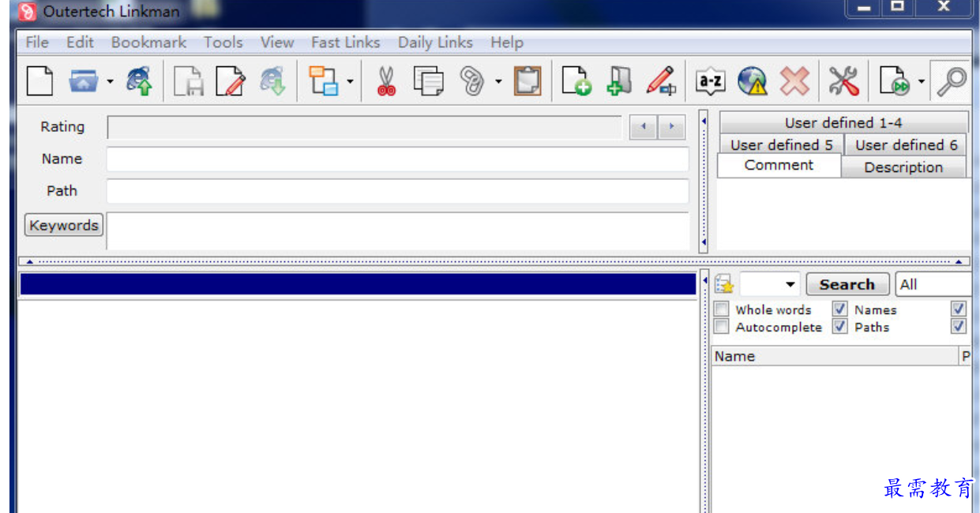Viewport: 980px width, 513px height.
Task: Uncheck the Names checkbox
Action: 840,309
